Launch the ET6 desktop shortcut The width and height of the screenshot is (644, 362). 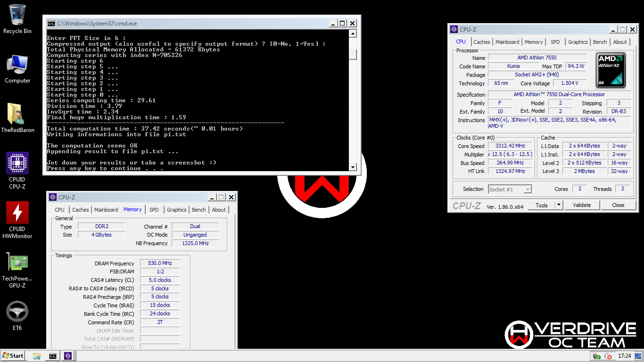click(x=17, y=316)
